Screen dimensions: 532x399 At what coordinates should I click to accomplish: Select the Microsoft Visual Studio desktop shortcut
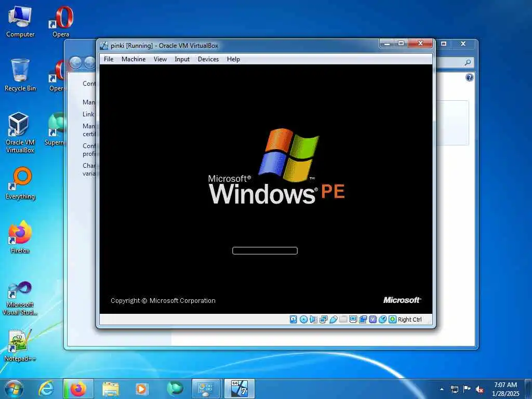click(x=20, y=298)
